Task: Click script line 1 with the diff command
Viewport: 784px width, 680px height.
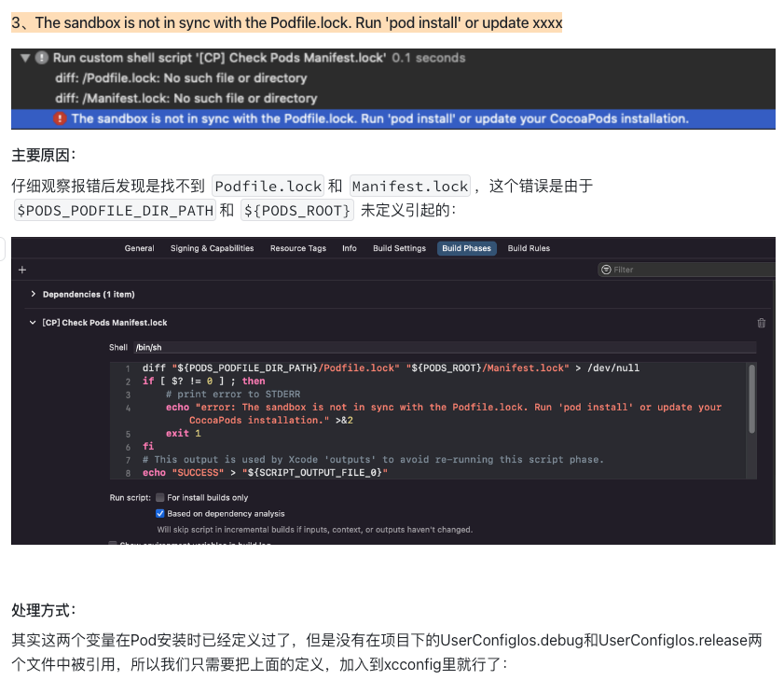Action: [x=391, y=368]
